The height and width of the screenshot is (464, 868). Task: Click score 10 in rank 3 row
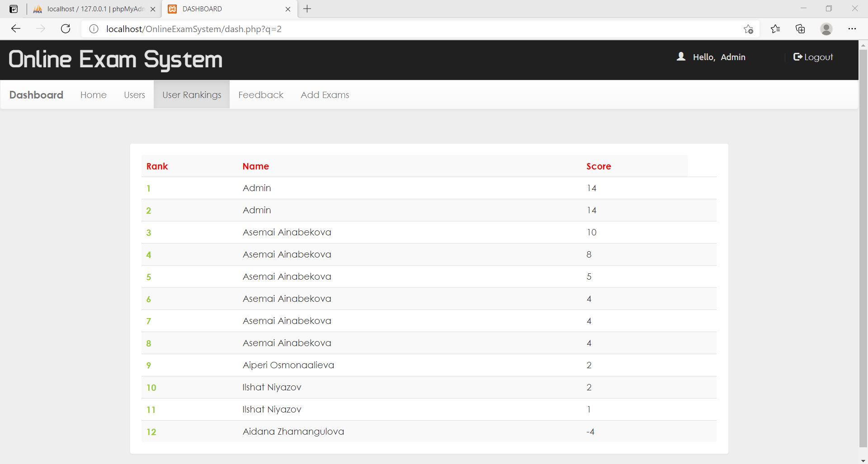pos(592,232)
